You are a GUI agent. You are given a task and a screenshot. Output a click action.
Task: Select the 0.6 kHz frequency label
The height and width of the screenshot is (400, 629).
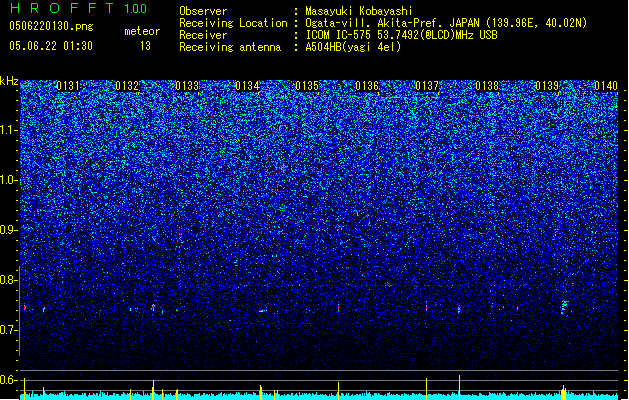click(x=9, y=380)
